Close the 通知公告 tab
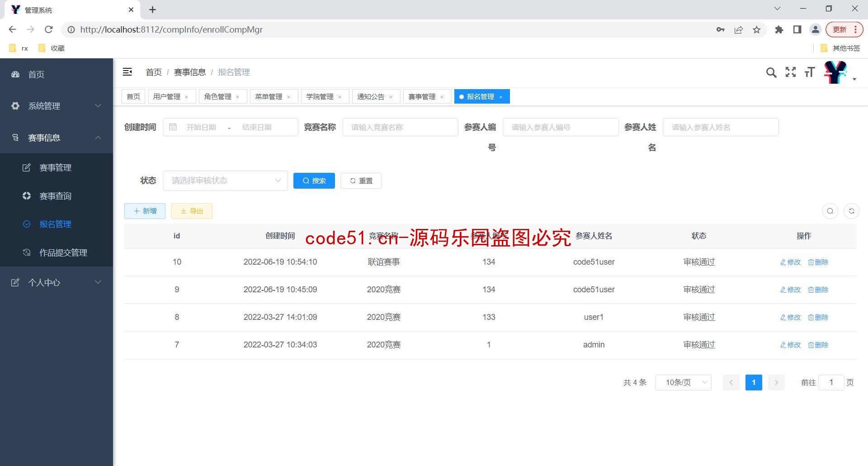This screenshot has height=466, width=868. click(x=391, y=97)
